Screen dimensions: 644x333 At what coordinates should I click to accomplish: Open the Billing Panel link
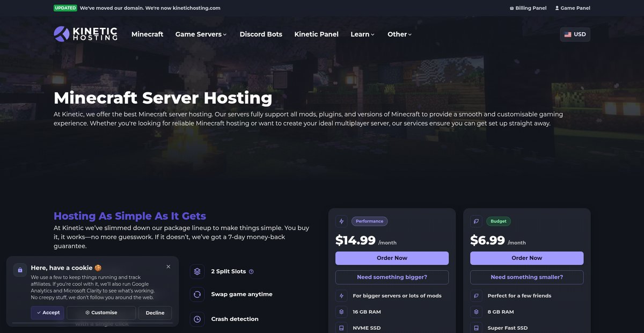point(528,8)
